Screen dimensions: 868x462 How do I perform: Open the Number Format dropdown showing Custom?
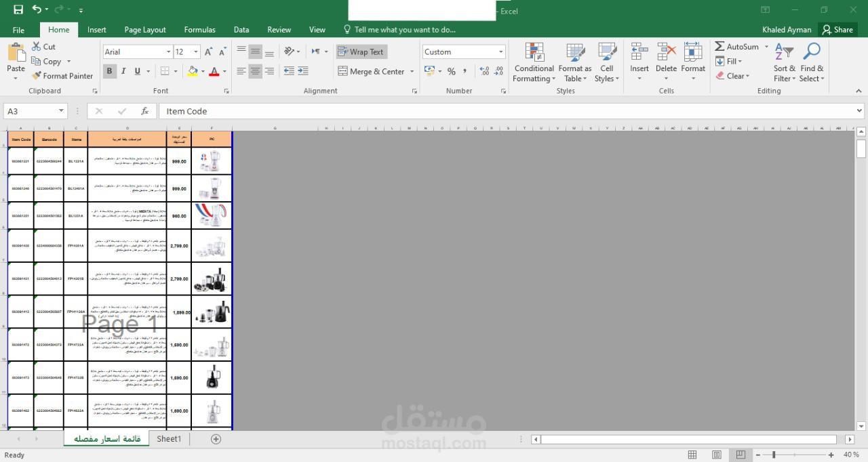point(500,51)
